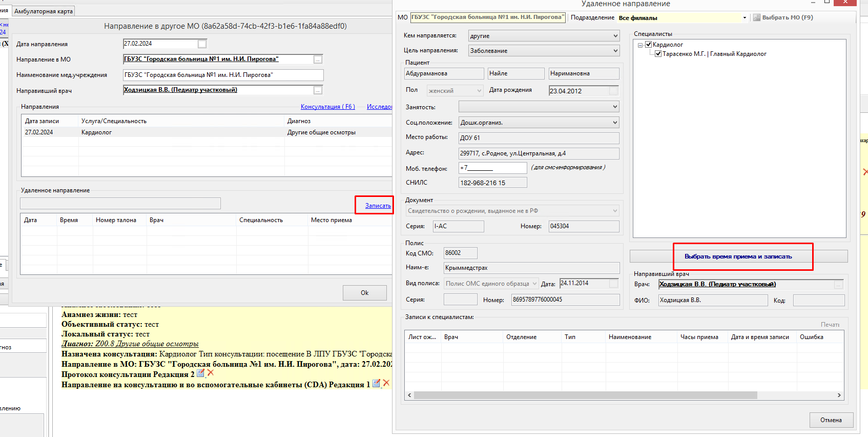This screenshot has height=437, width=868.
Task: Click the patient name field 'Найле'
Action: click(515, 73)
